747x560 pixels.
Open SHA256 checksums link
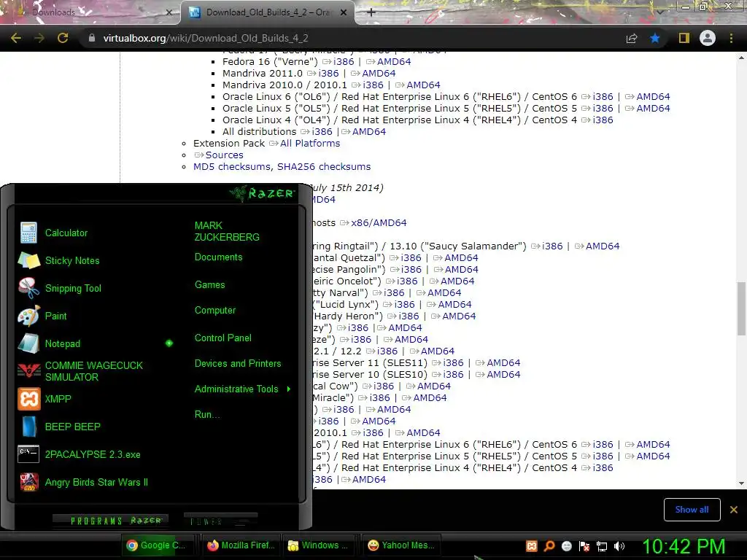tap(324, 167)
